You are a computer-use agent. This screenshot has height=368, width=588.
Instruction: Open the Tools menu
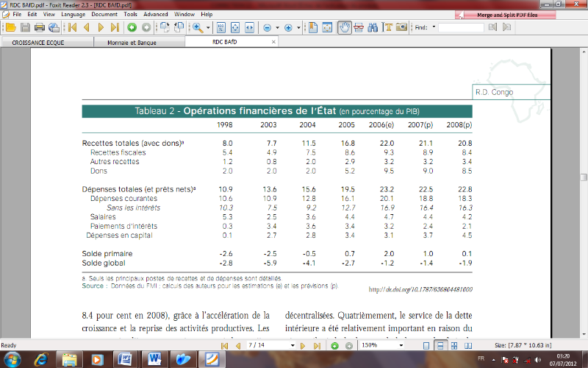pos(130,14)
